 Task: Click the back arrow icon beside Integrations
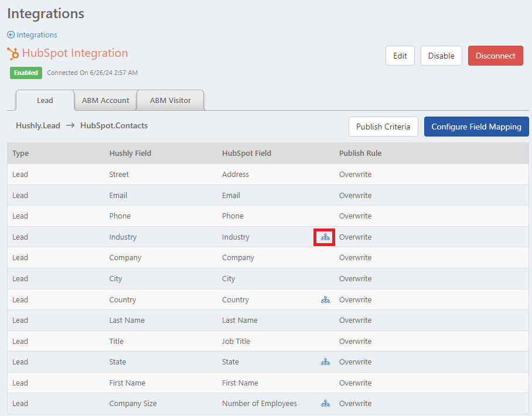click(11, 35)
